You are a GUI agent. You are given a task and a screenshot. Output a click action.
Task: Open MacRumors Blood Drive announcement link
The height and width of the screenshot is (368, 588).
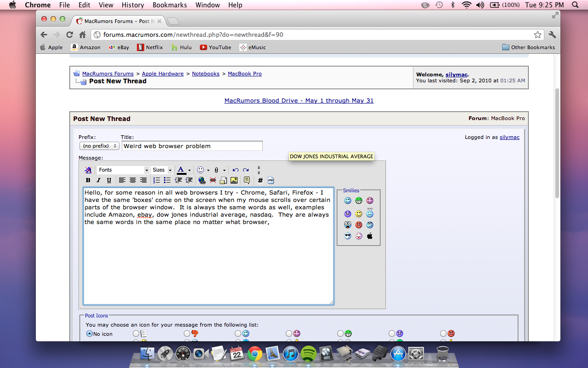coord(299,100)
